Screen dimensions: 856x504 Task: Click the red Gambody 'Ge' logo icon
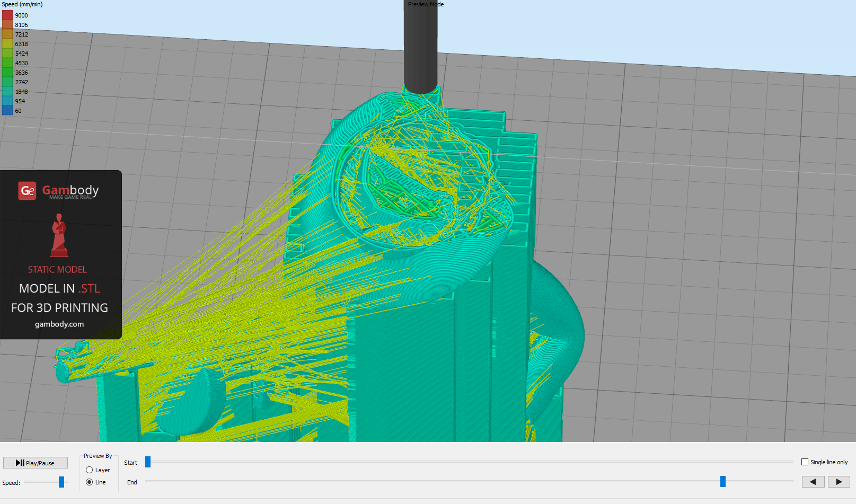pyautogui.click(x=28, y=191)
